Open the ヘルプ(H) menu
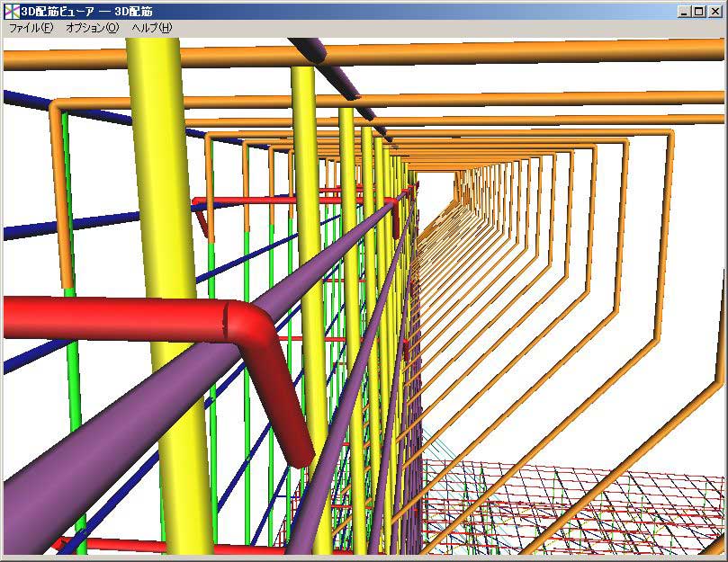 [152, 28]
